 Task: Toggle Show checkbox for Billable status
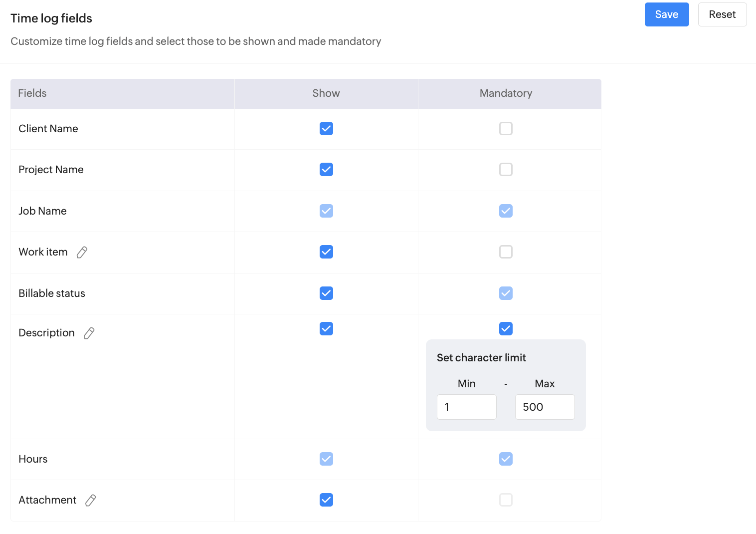tap(326, 293)
